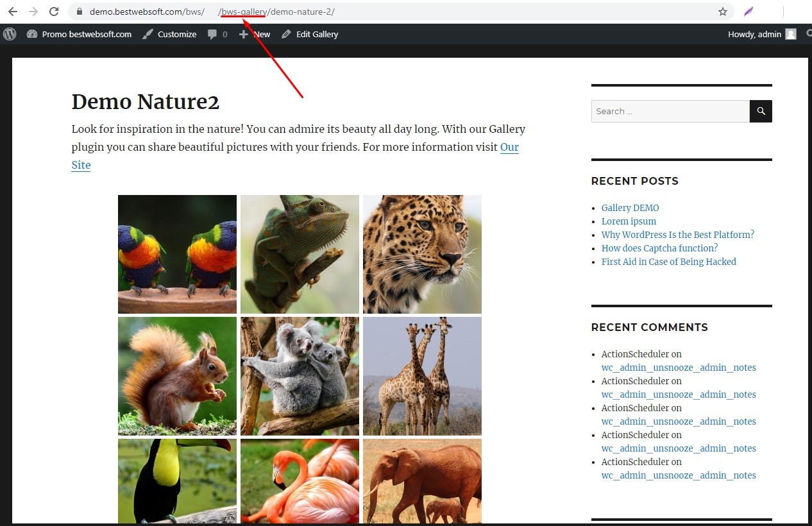This screenshot has height=526, width=812.
Task: Open the squirrel thumbnail
Action: [177, 376]
